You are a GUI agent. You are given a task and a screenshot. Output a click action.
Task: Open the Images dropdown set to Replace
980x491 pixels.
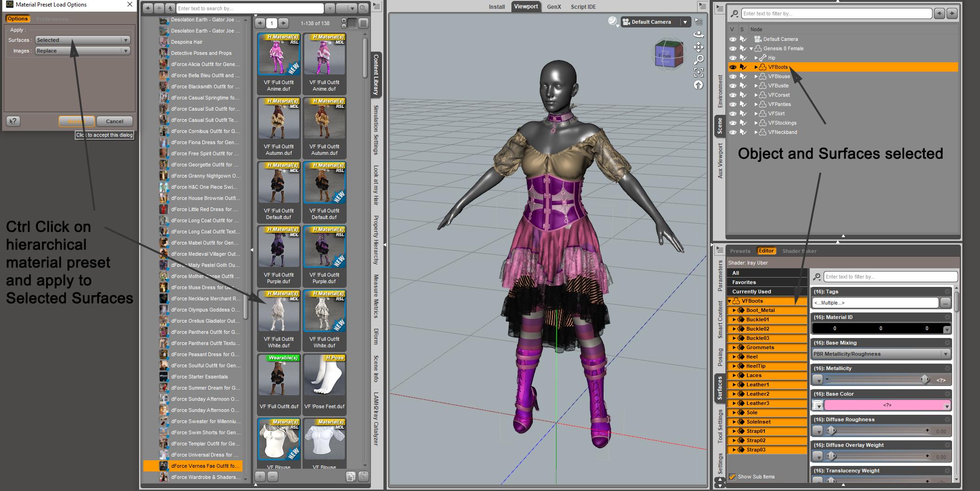click(82, 51)
